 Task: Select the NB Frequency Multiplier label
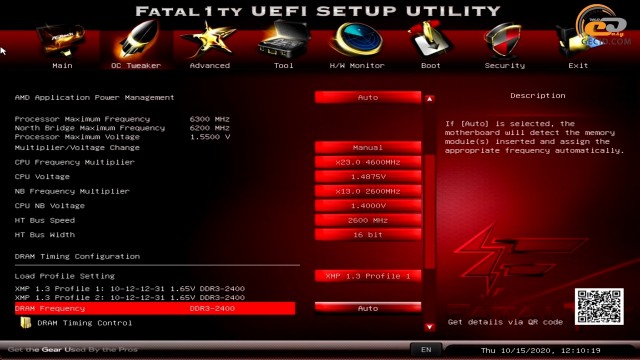tap(72, 191)
